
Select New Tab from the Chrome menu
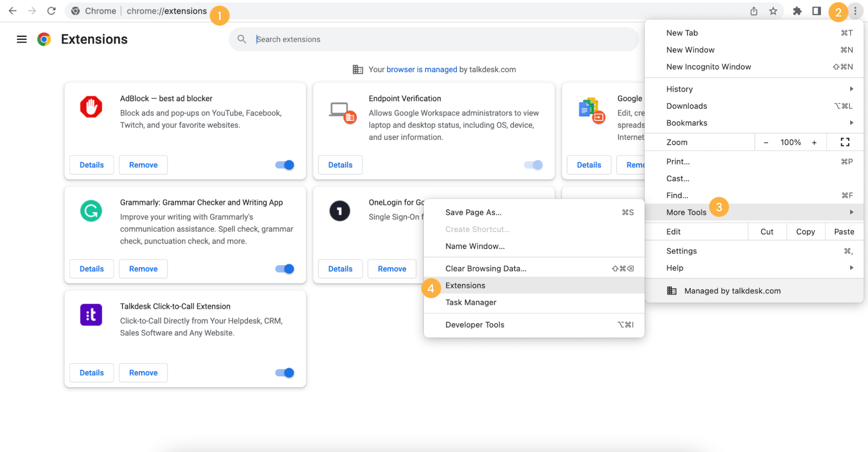tap(754, 33)
